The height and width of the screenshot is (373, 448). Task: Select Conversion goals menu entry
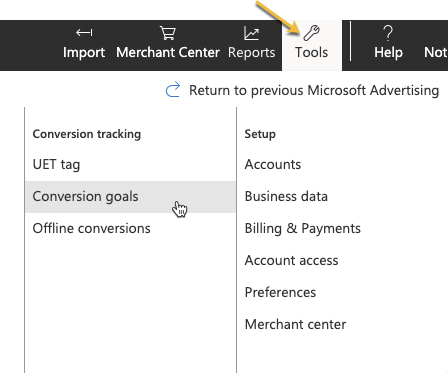[x=130, y=197]
